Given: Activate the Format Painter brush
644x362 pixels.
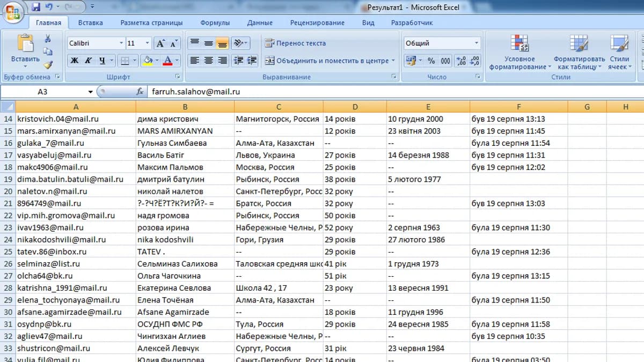Looking at the screenshot, I should (48, 64).
